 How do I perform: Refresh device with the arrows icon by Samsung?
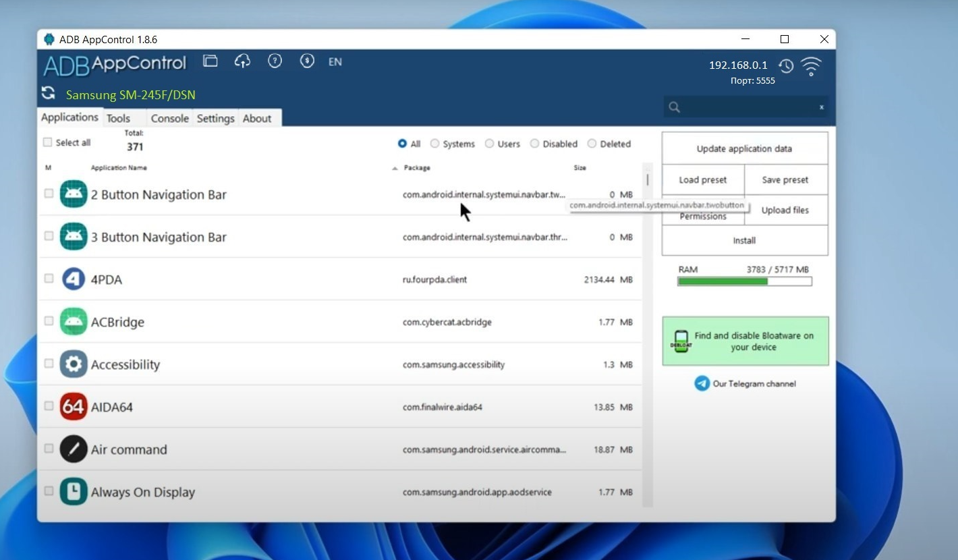click(48, 93)
